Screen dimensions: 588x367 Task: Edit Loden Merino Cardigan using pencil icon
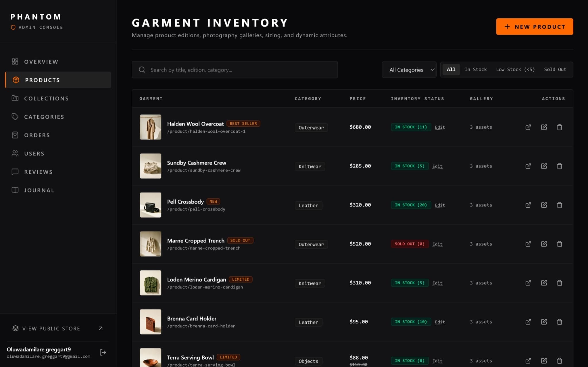(x=544, y=283)
